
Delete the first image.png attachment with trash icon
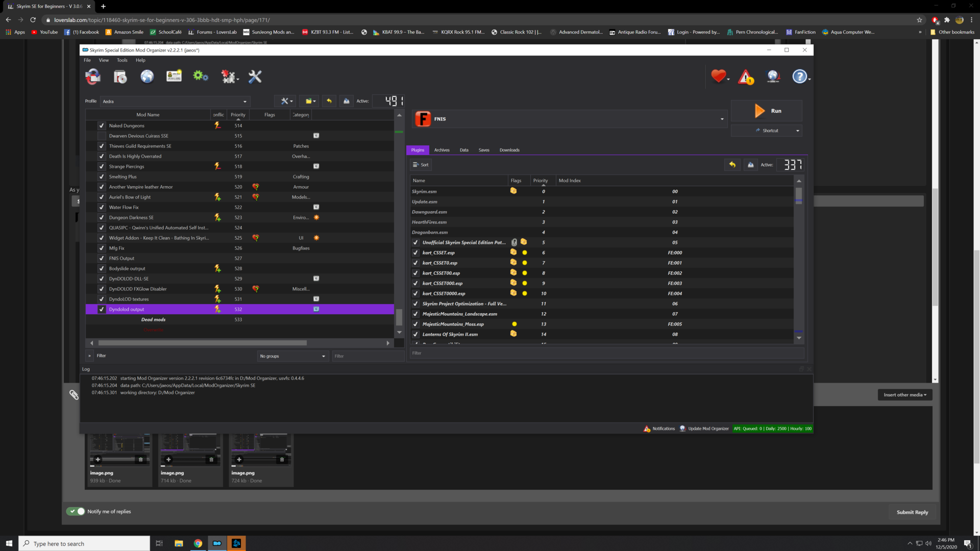pos(141,460)
